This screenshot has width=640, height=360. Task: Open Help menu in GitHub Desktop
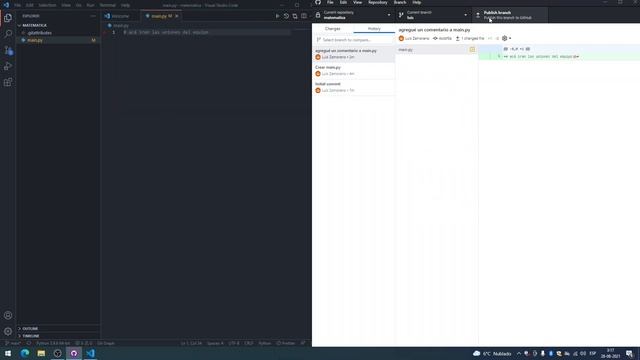(x=417, y=2)
